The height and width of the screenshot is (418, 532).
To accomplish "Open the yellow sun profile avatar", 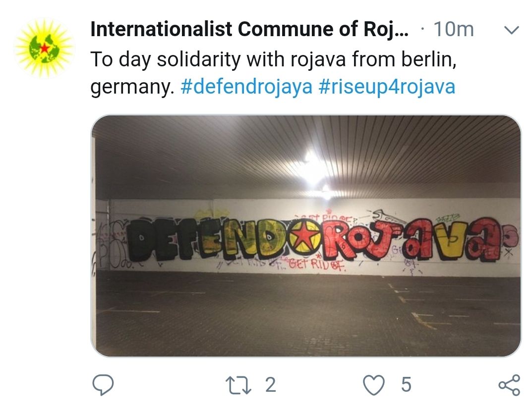I will [x=45, y=48].
